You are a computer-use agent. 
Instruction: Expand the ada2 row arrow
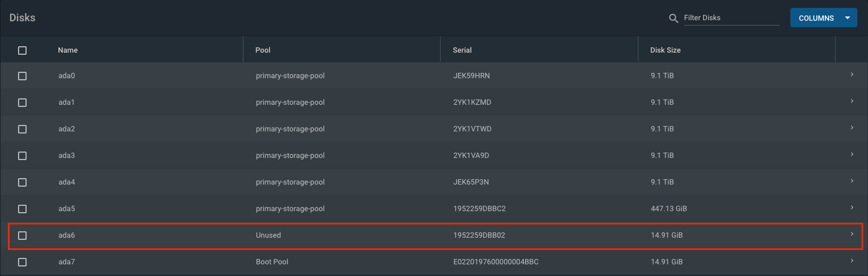pyautogui.click(x=852, y=128)
